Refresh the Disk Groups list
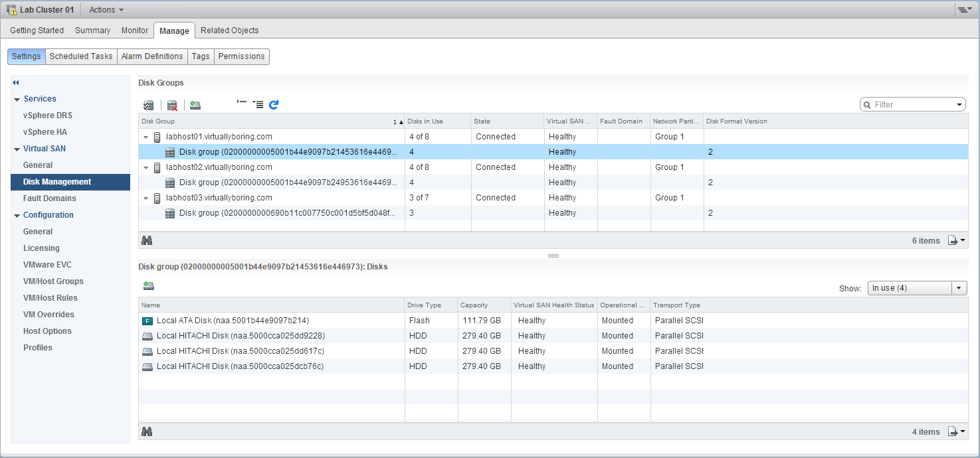This screenshot has width=980, height=458. click(x=274, y=104)
